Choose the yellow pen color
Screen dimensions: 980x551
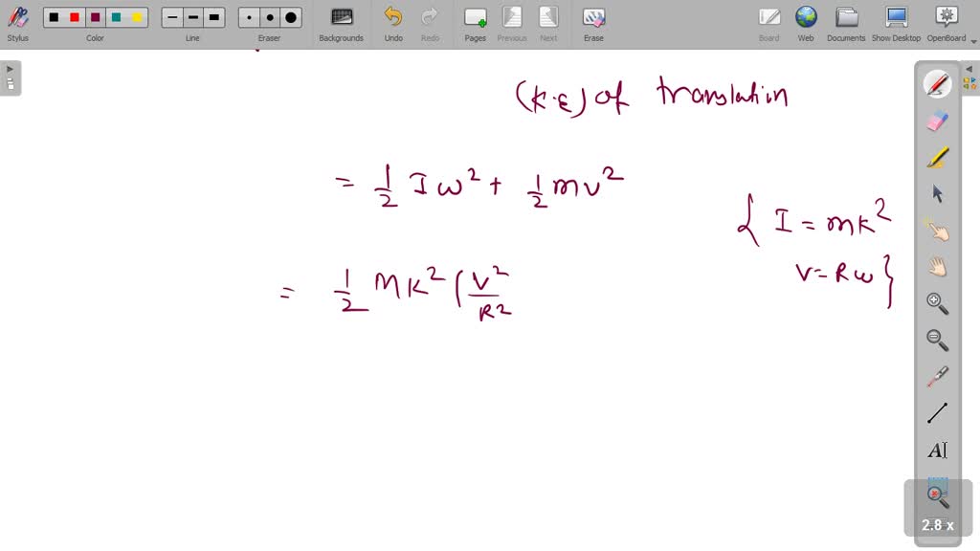pos(137,17)
